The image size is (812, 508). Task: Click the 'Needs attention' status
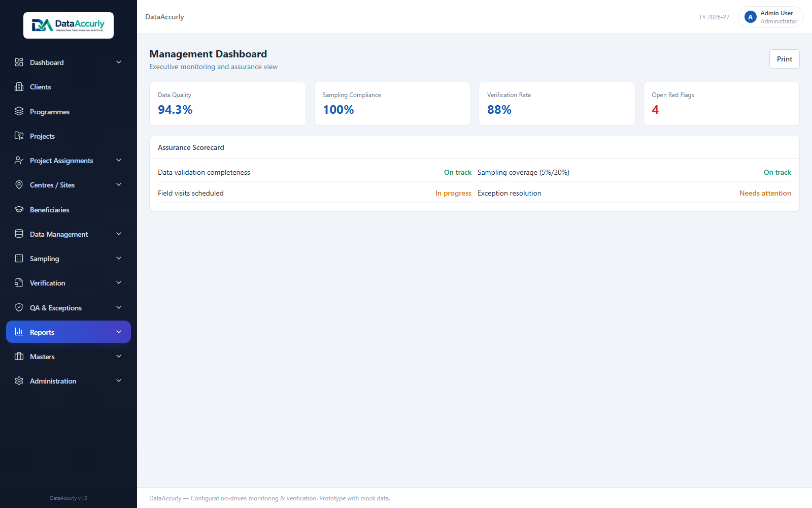[x=765, y=193]
